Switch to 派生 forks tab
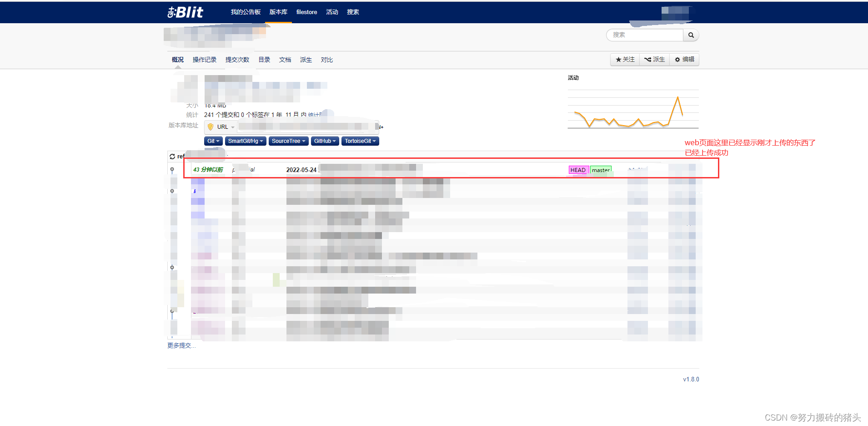The width and height of the screenshot is (868, 426). 306,60
